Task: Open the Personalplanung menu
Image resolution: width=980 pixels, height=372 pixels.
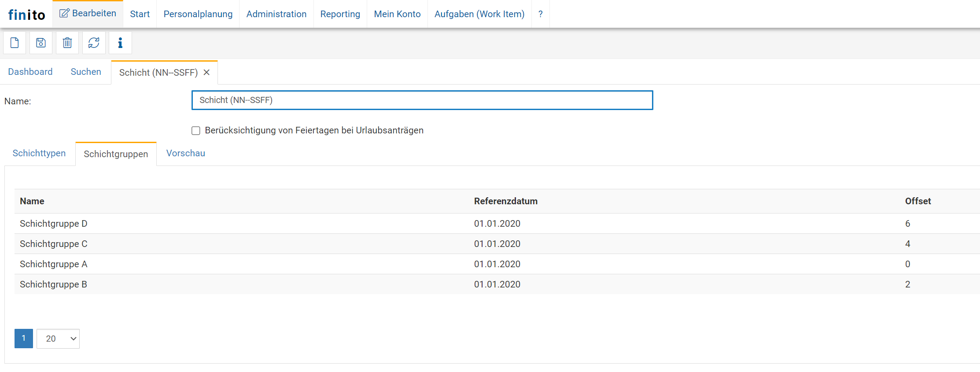Action: pos(198,14)
